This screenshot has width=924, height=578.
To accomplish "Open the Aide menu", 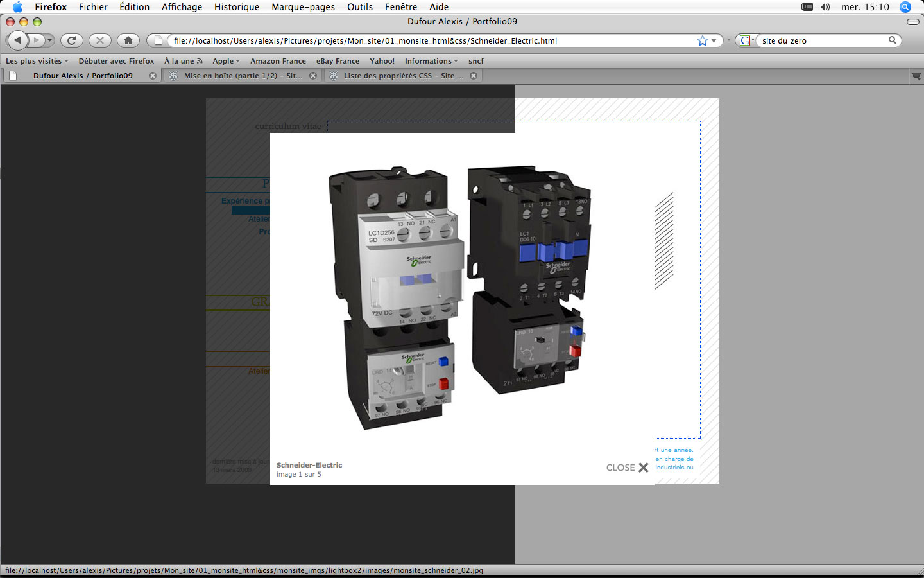I will click(439, 7).
